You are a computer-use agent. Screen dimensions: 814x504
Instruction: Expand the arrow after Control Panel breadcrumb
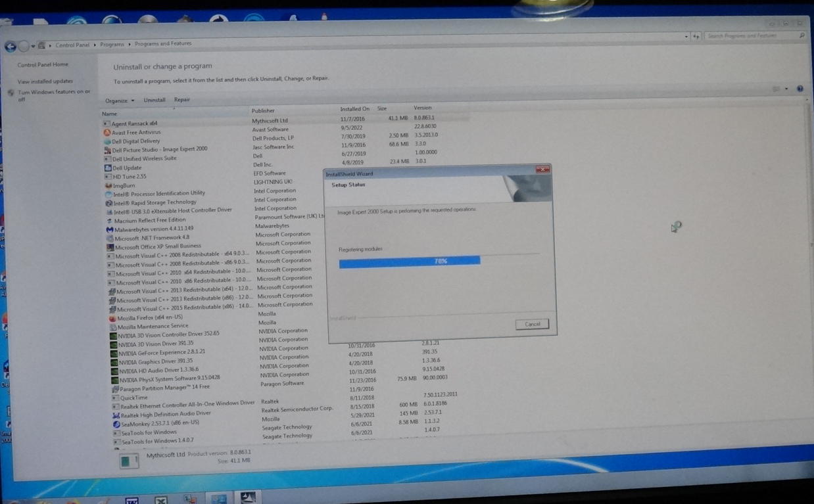(95, 45)
